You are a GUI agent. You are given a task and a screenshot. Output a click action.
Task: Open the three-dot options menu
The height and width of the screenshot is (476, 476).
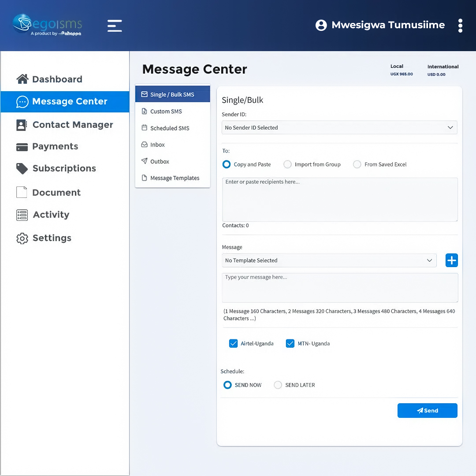[460, 26]
